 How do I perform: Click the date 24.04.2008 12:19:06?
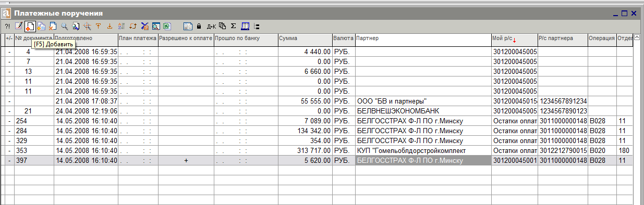tap(86, 111)
